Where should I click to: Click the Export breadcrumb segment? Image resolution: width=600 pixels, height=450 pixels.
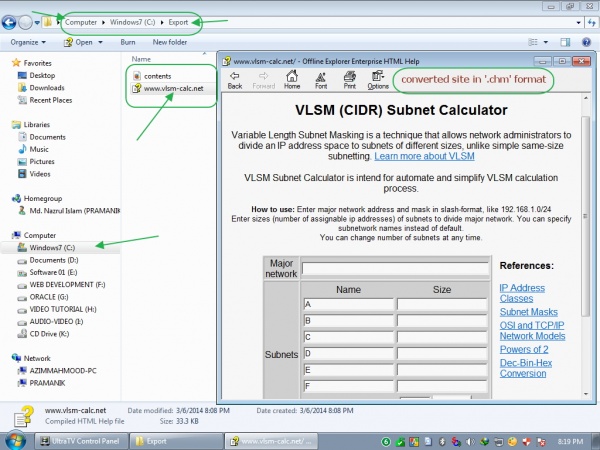[x=178, y=22]
